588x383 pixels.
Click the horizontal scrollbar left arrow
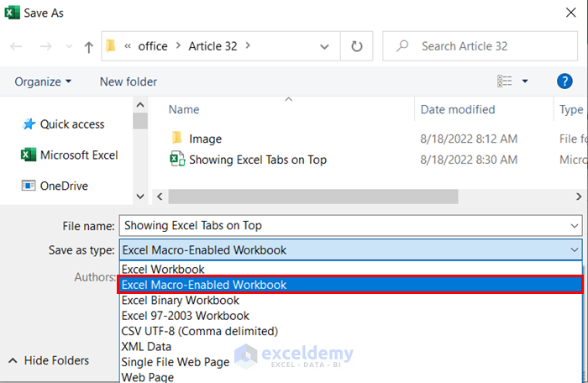[160, 197]
